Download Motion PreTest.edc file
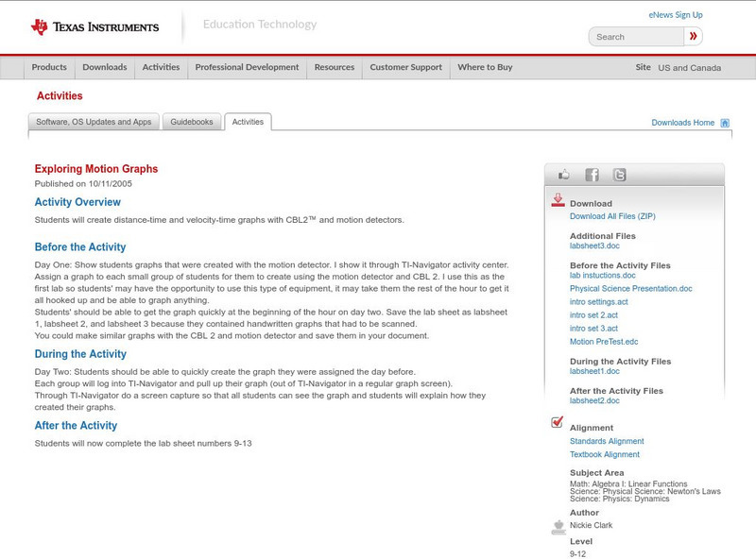This screenshot has width=756, height=559. [604, 342]
